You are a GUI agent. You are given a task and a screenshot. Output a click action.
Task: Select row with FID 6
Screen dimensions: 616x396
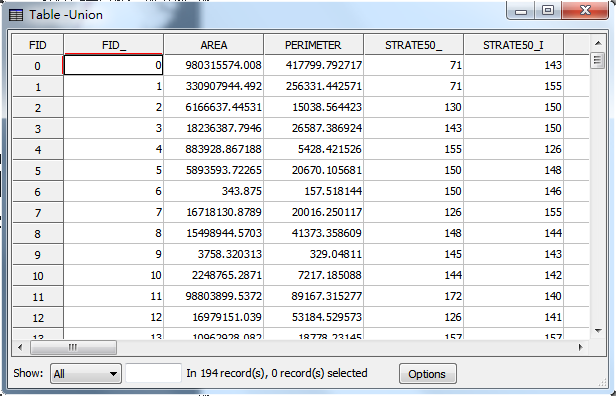38,191
